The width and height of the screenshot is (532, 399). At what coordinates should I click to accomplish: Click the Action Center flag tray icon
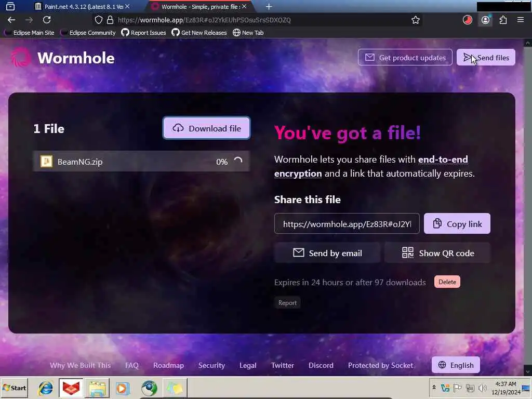tap(457, 388)
